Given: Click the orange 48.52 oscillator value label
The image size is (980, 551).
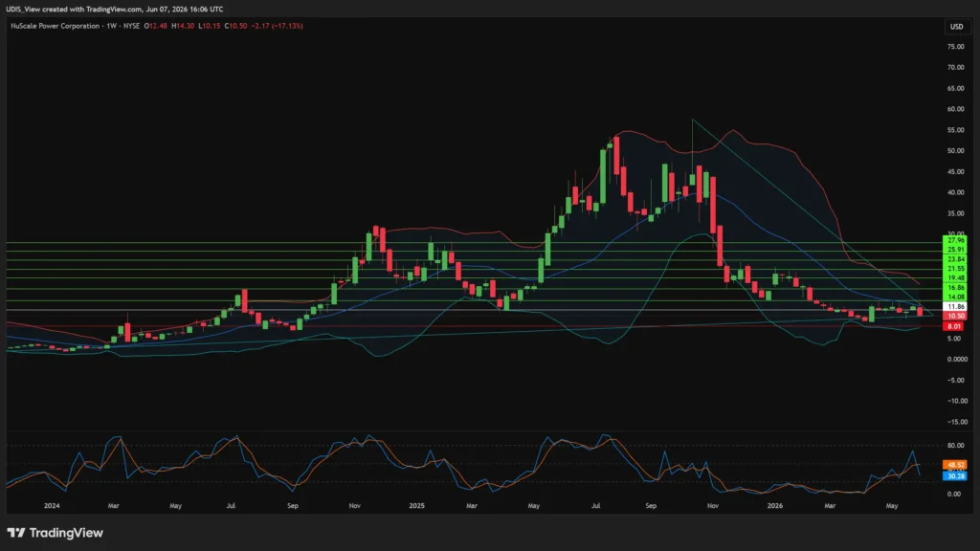Looking at the screenshot, I should (x=955, y=466).
